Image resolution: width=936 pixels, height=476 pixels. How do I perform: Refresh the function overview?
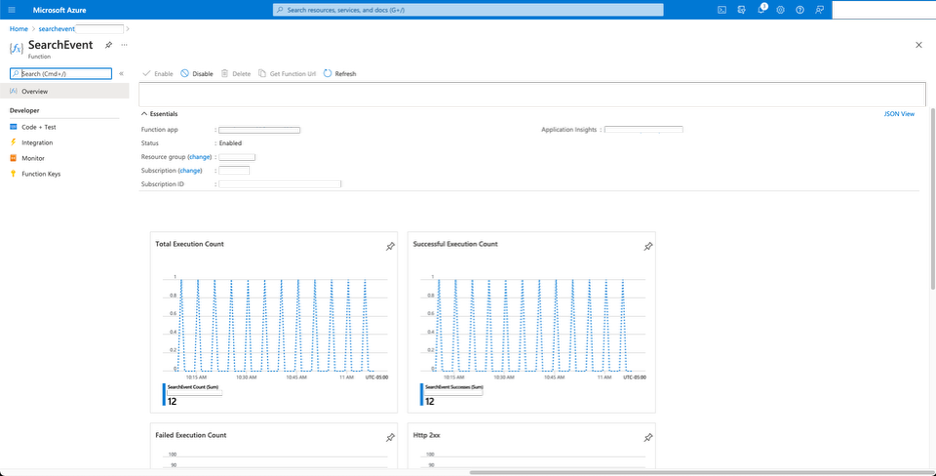coord(340,73)
